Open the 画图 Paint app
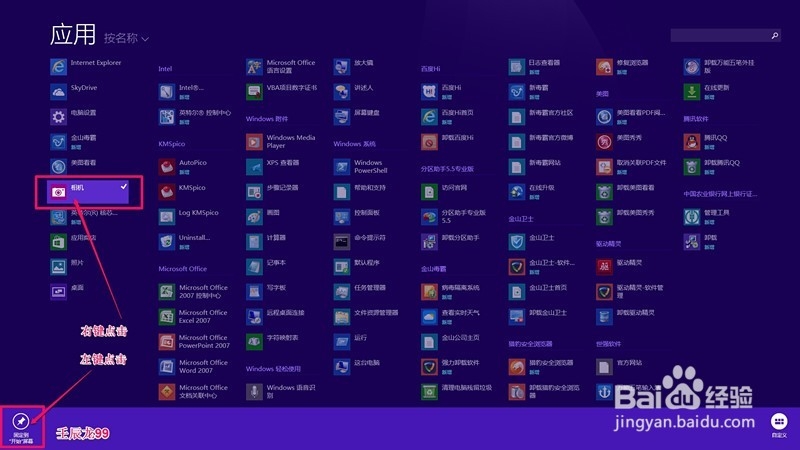 tap(263, 216)
